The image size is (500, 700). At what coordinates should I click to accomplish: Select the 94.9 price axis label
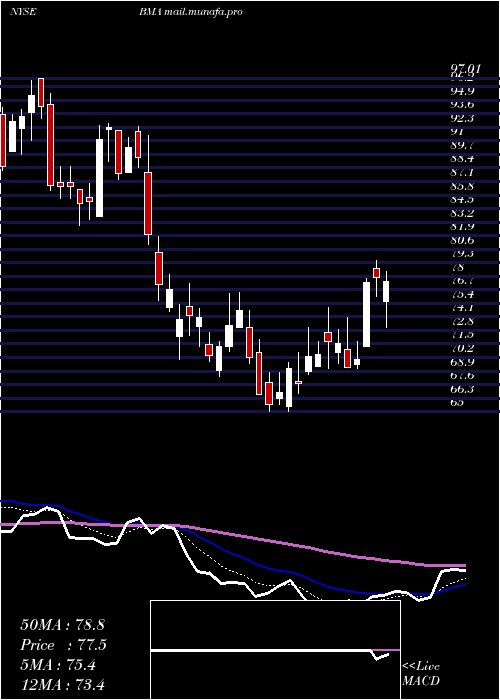click(x=462, y=91)
